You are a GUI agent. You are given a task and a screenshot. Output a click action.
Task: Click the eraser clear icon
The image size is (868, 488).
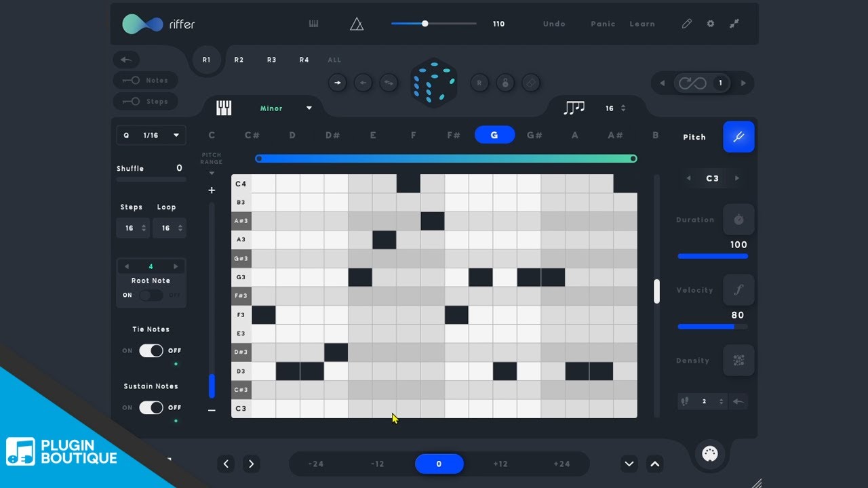pos(531,83)
